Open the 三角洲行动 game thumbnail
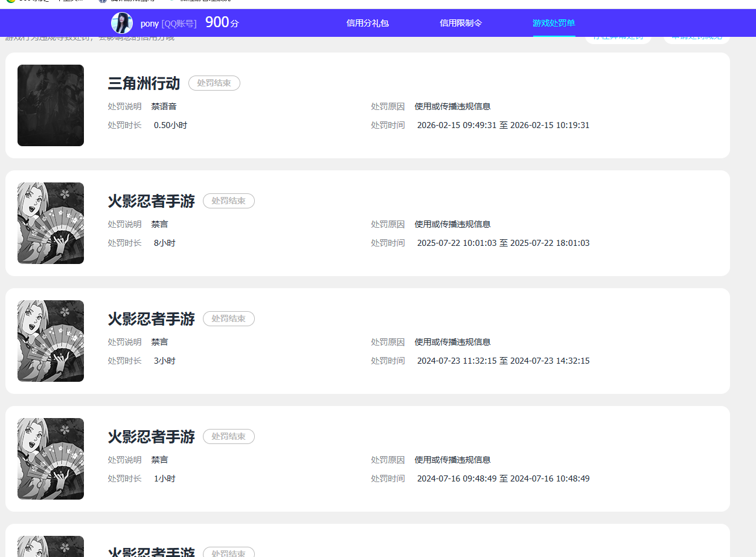Image resolution: width=756 pixels, height=557 pixels. (x=51, y=105)
